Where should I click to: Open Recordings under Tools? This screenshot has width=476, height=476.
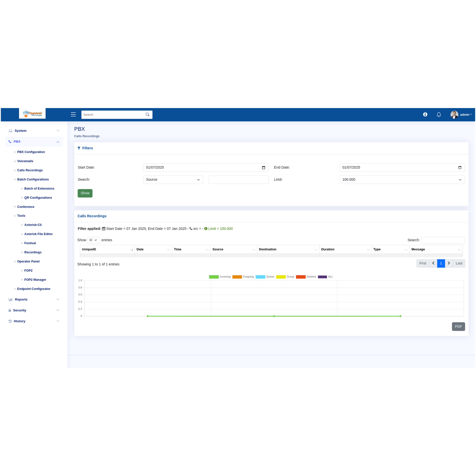[x=33, y=252]
